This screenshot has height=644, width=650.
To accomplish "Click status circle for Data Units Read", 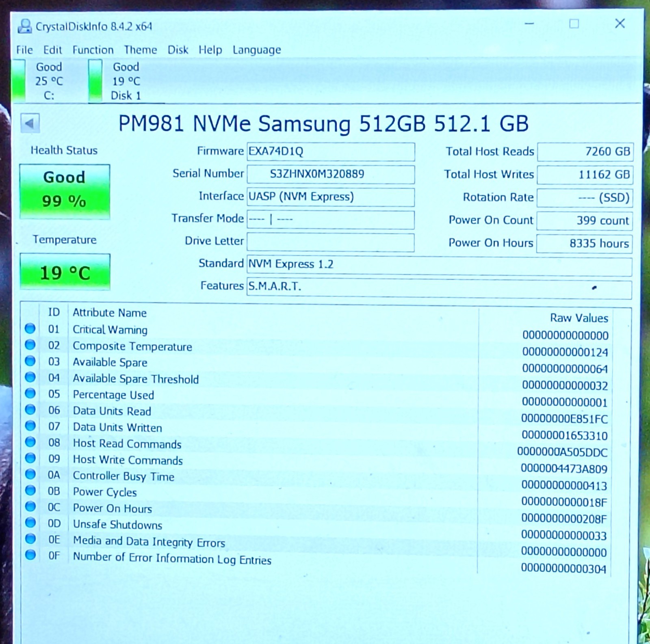I will (30, 410).
